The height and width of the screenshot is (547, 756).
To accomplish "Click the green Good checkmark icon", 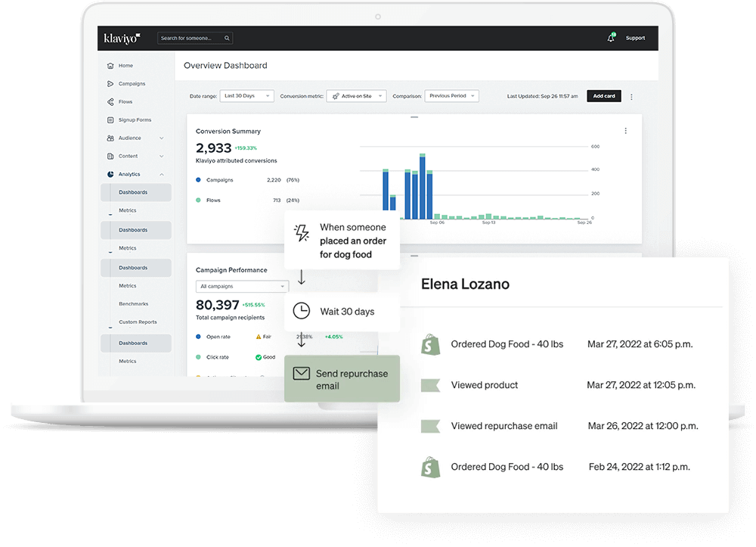I will 259,357.
